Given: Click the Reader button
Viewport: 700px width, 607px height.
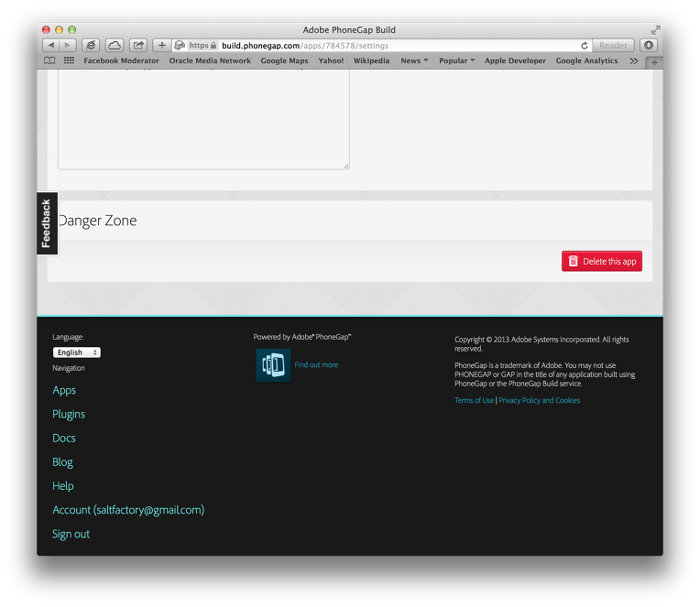Looking at the screenshot, I should (613, 45).
